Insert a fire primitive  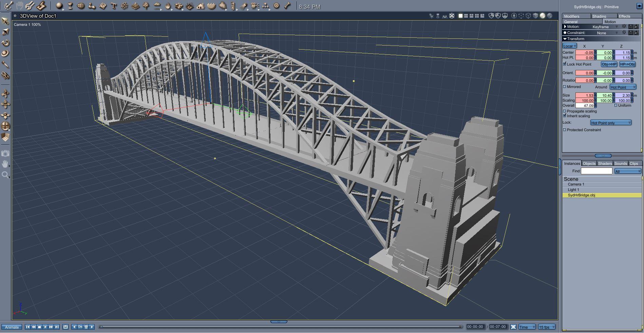(x=168, y=6)
